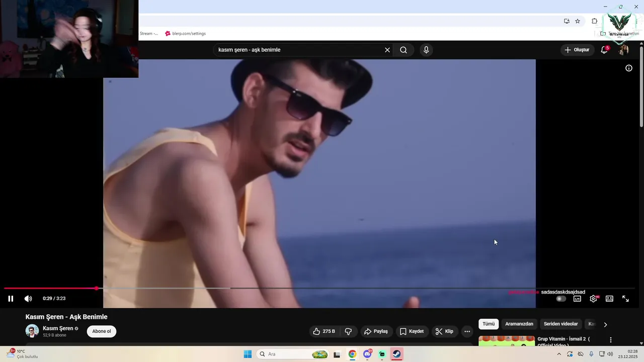This screenshot has height=362, width=644.
Task: Start voice search with the microphone icon
Action: tap(426, 50)
